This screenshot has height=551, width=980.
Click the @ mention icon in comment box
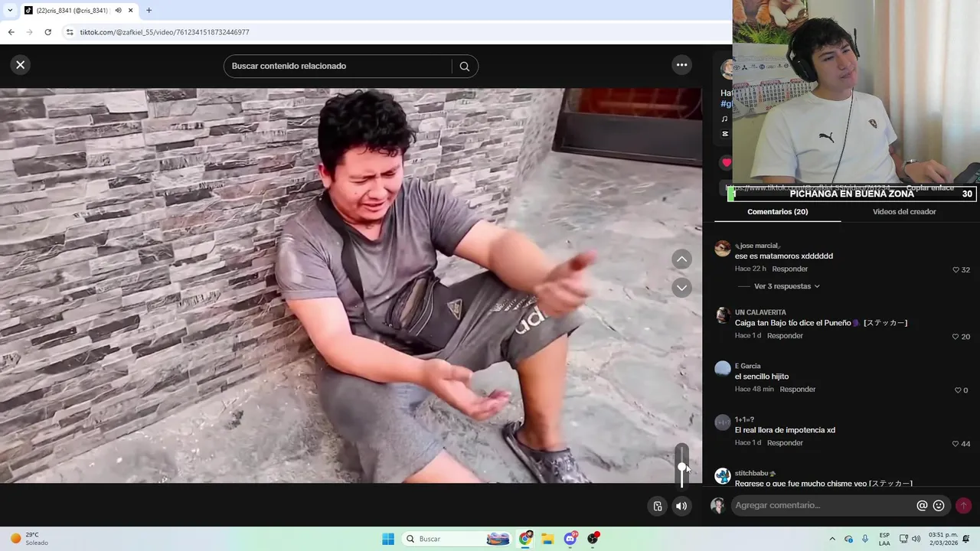922,506
